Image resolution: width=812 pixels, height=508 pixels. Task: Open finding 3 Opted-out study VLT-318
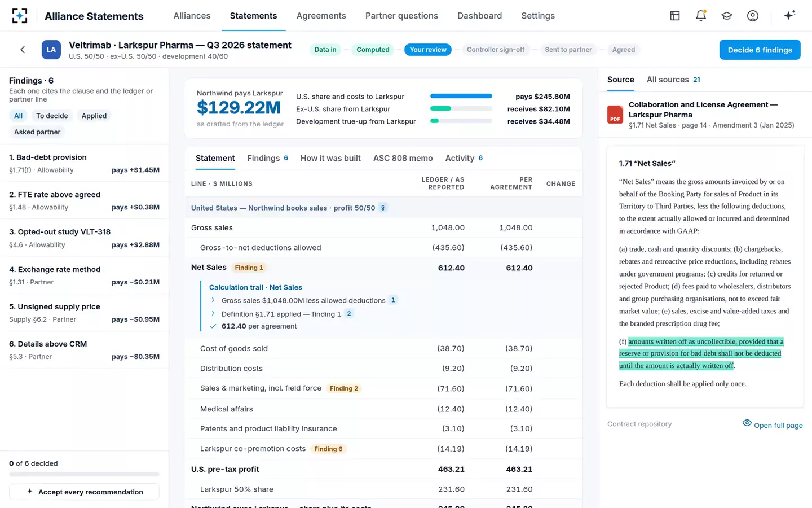point(85,238)
